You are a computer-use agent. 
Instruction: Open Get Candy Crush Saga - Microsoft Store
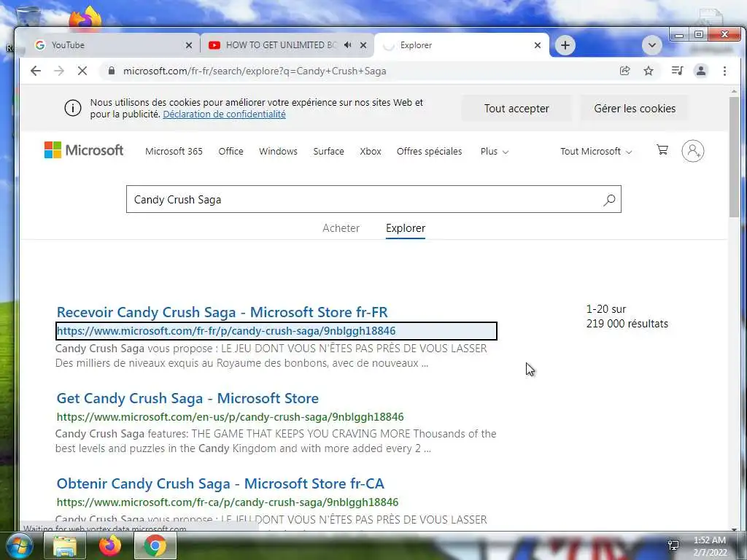click(187, 398)
